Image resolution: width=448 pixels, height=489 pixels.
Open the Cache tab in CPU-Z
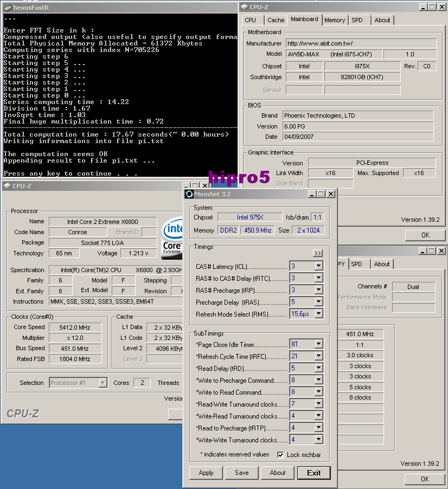(x=276, y=20)
